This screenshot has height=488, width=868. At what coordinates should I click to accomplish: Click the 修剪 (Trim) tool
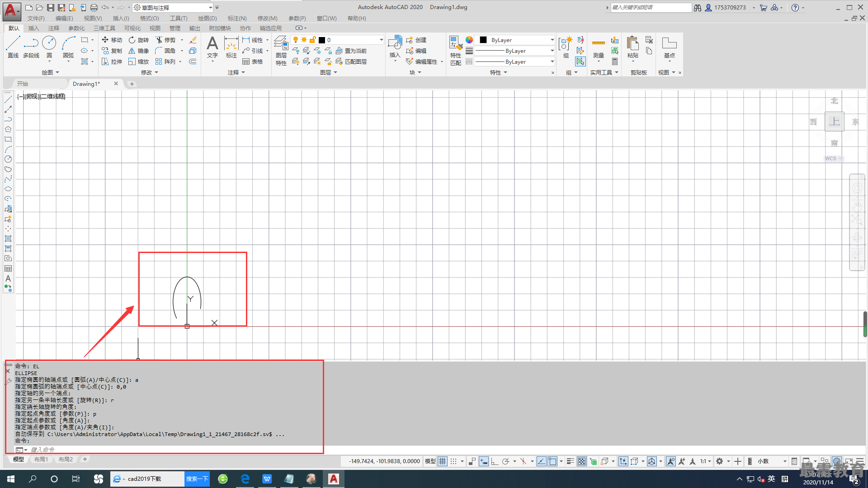click(165, 40)
